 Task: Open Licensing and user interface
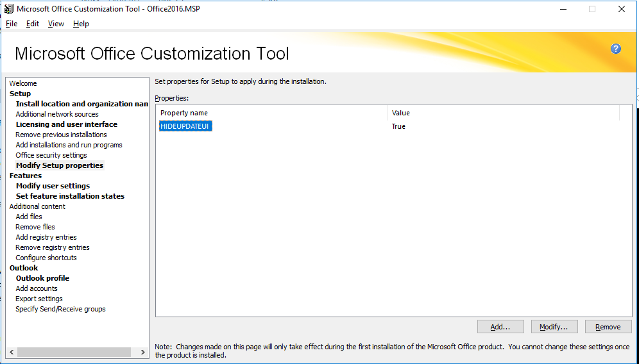click(x=67, y=124)
